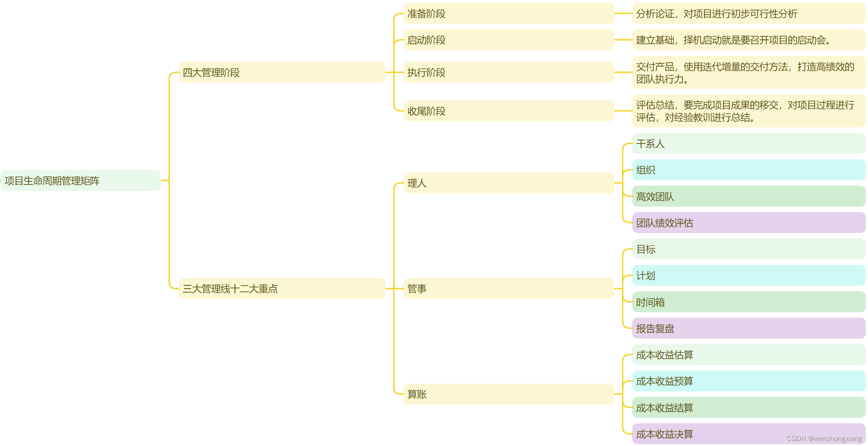Select the root node 项目生命周期管理矩阵
The height and width of the screenshot is (446, 868).
click(81, 180)
